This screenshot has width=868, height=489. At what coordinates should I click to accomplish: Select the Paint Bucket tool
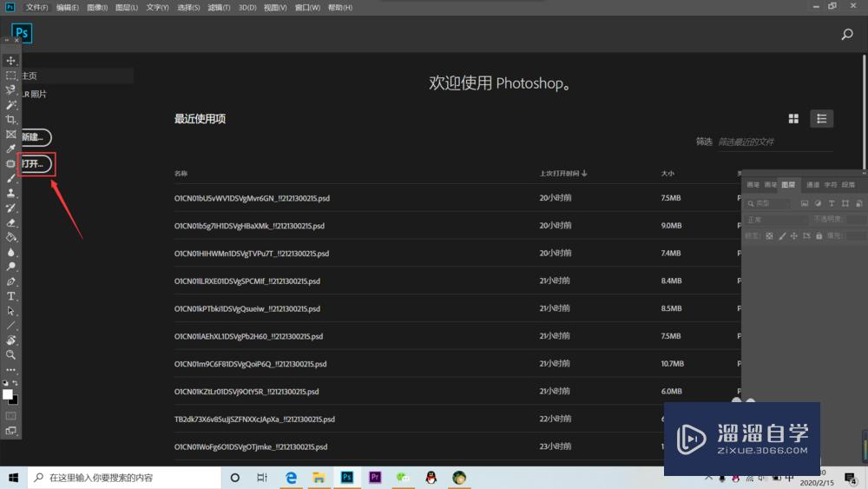10,237
